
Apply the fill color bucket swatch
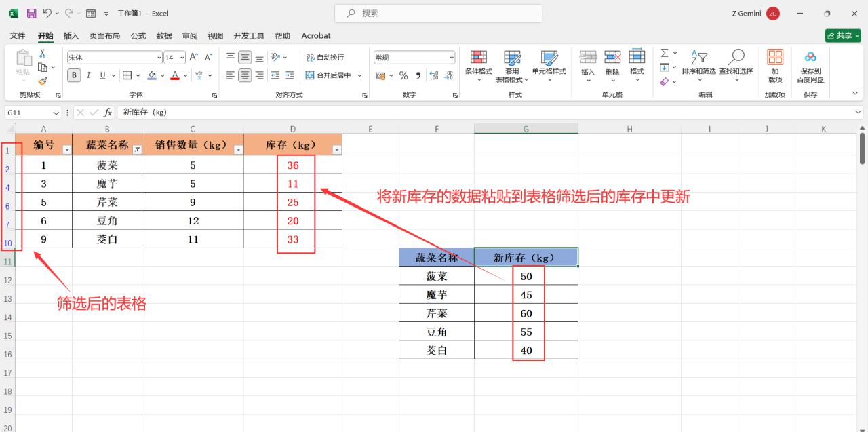click(x=153, y=75)
